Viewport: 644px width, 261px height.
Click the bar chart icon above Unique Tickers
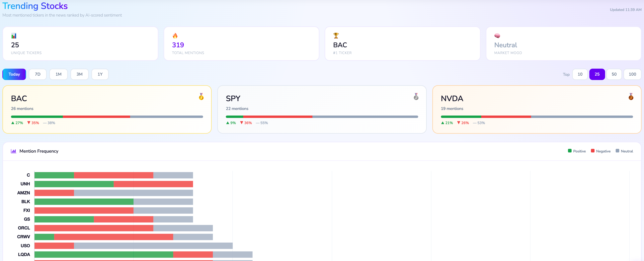point(14,36)
